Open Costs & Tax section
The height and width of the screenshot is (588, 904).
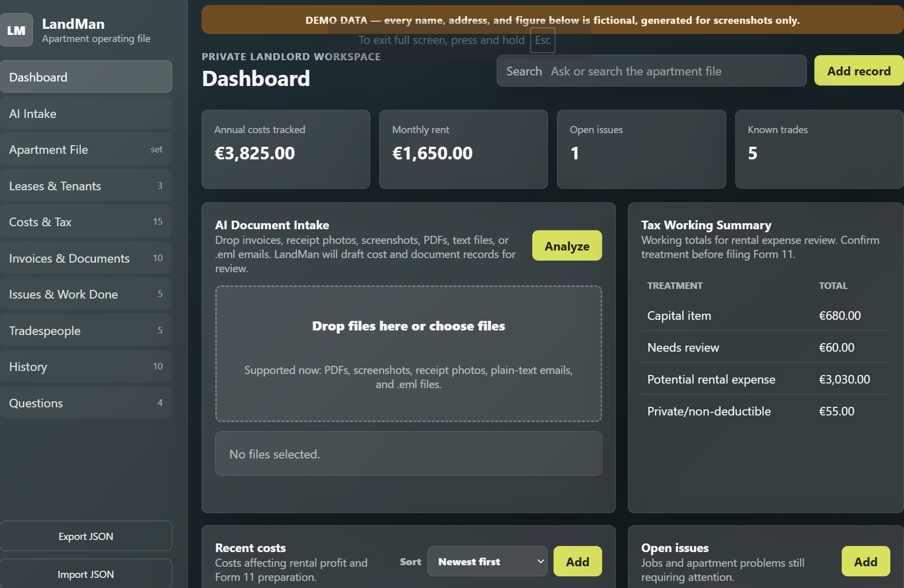coord(86,222)
